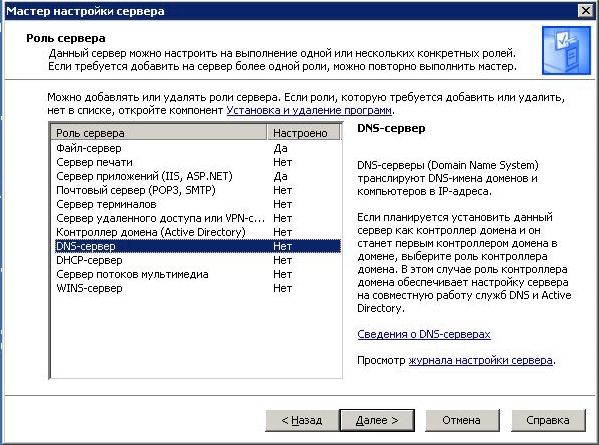Select the DHCP-сервер role

point(197,260)
